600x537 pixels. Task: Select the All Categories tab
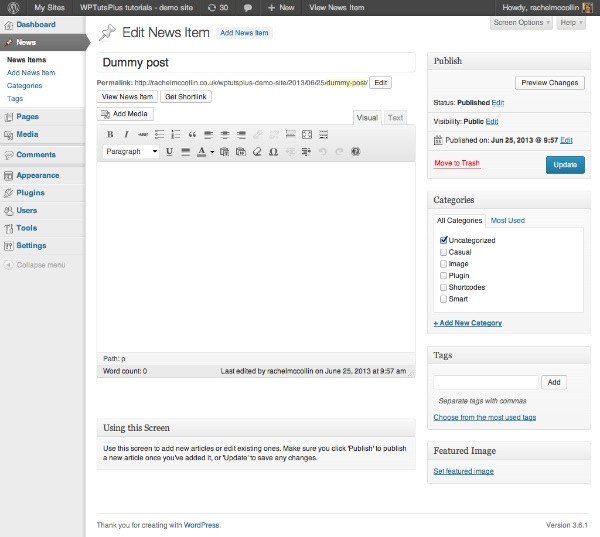(459, 220)
